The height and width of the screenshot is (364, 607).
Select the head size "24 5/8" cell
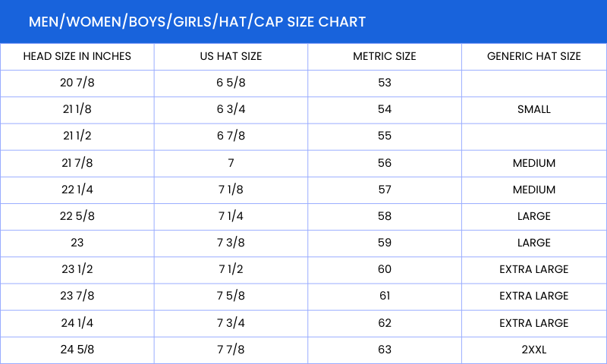pyautogui.click(x=77, y=350)
